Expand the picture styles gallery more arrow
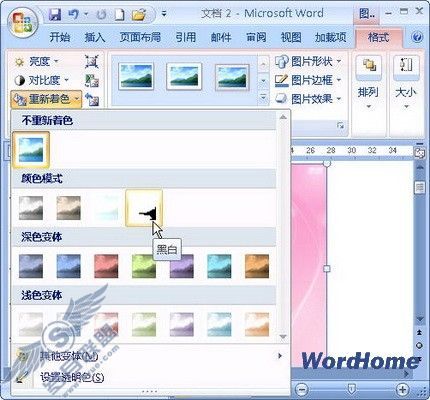The width and height of the screenshot is (430, 400). [x=263, y=98]
